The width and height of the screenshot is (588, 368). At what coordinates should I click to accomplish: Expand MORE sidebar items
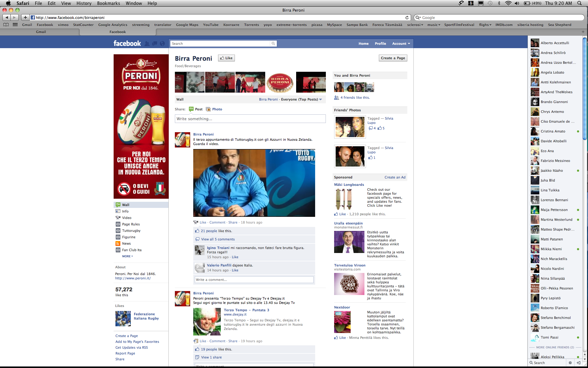point(127,256)
